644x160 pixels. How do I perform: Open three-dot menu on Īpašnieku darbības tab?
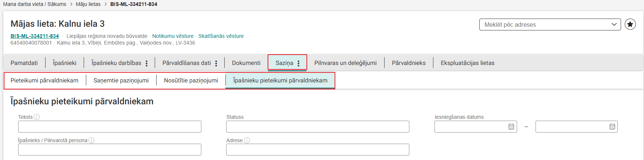click(147, 63)
